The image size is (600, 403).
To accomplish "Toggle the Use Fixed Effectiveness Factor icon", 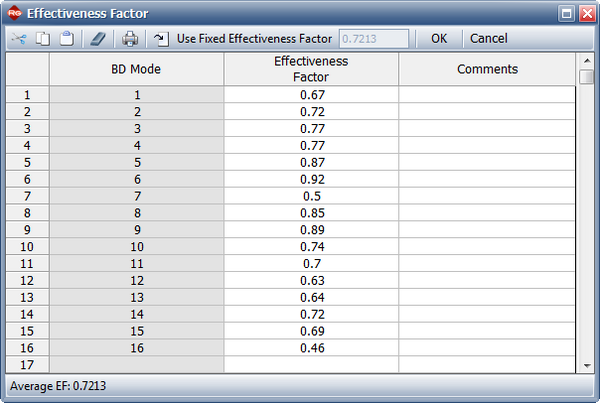I will click(x=161, y=39).
